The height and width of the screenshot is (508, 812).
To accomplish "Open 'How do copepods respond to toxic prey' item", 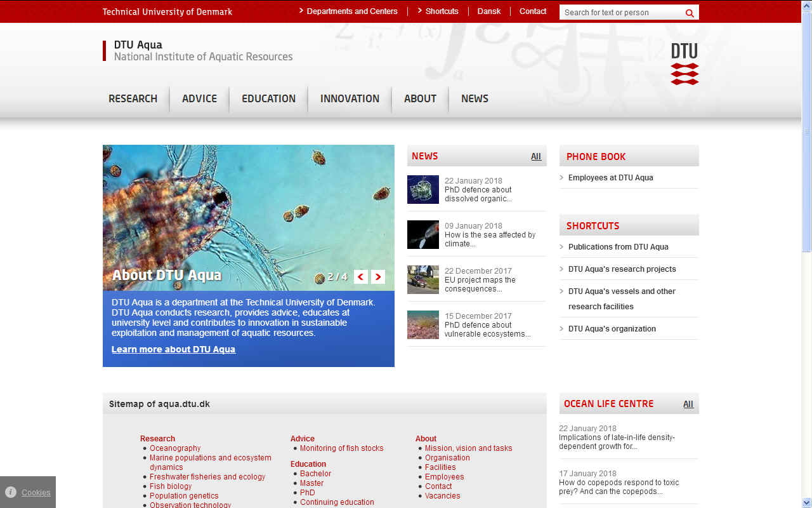I will [x=619, y=487].
